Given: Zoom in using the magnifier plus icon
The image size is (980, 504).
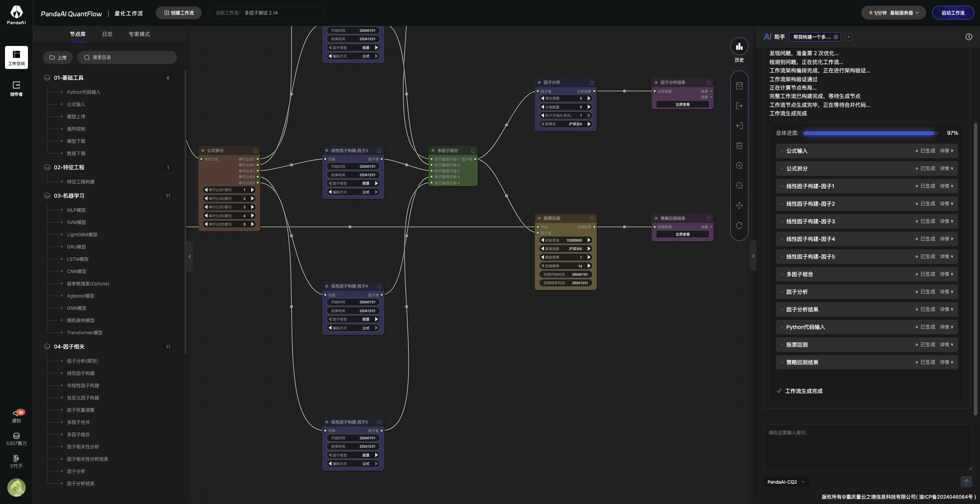Looking at the screenshot, I should coord(739,165).
